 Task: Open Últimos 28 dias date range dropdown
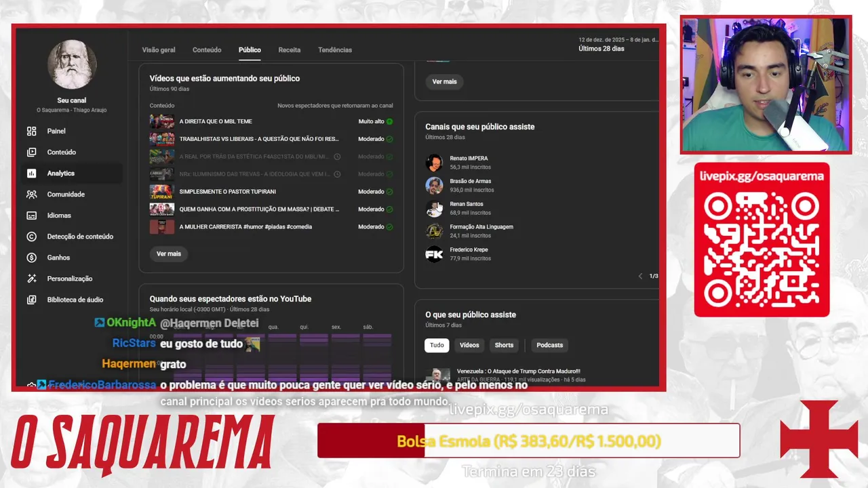click(x=617, y=45)
